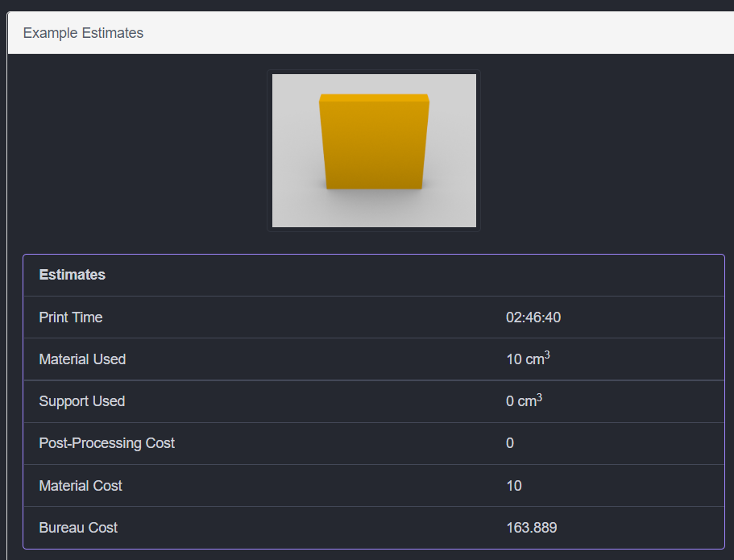Click the 163.889 bureau cost value
This screenshot has height=560, width=734.
click(531, 528)
